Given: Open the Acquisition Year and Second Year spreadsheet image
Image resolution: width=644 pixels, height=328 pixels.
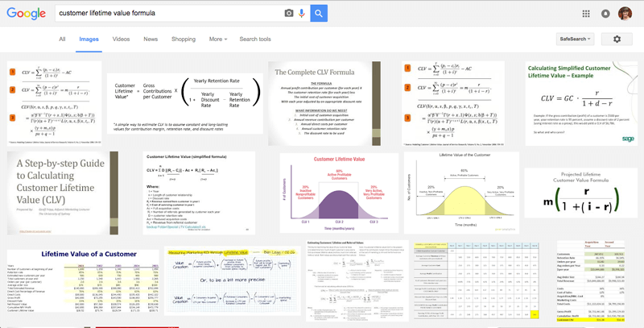Looking at the screenshot, I should (x=591, y=280).
